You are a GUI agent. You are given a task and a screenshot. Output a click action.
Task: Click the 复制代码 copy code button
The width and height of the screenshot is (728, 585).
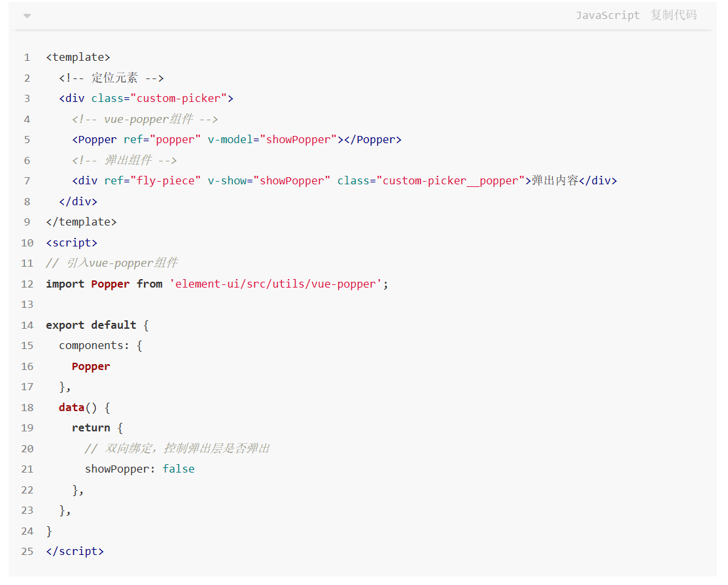[x=673, y=15]
